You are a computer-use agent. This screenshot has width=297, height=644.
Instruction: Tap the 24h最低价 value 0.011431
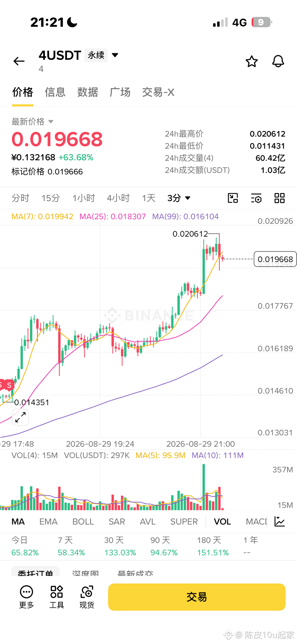pos(268,146)
